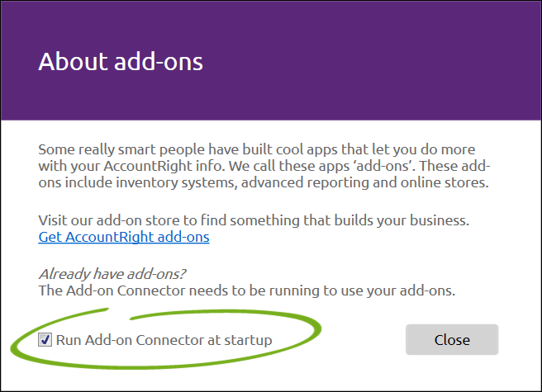Viewport: 542px width, 392px height.
Task: Click the "Visit our add-on store" sentence
Action: (254, 220)
